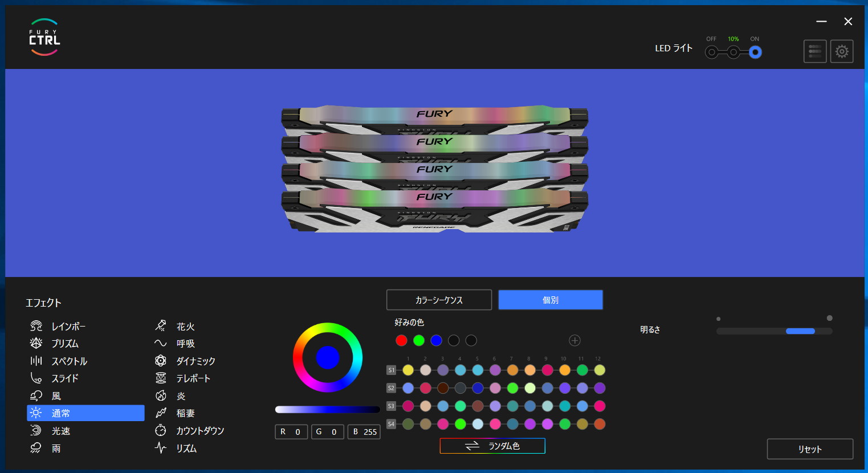The image size is (868, 473).
Task: Select LED 5 swatch in row S4
Action: point(478,424)
